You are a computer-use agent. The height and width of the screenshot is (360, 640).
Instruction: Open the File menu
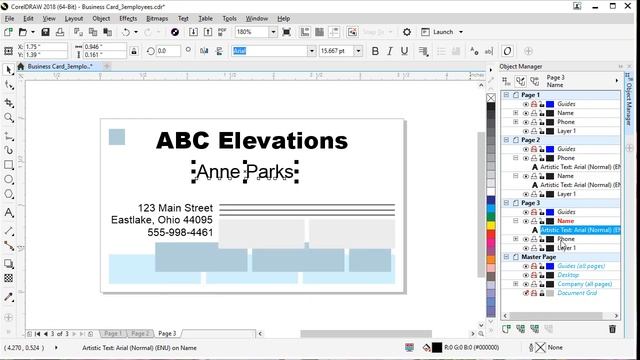coord(9,19)
